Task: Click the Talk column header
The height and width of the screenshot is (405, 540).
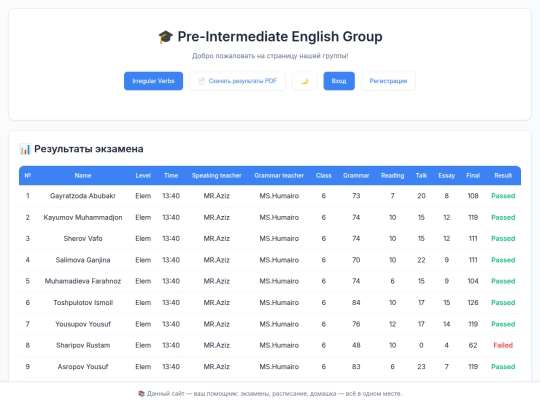Action: 421,176
